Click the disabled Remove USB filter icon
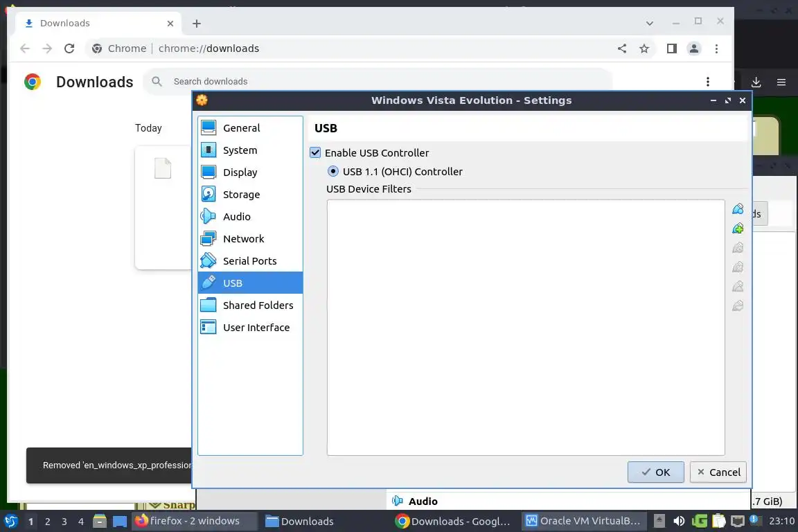 [738, 267]
